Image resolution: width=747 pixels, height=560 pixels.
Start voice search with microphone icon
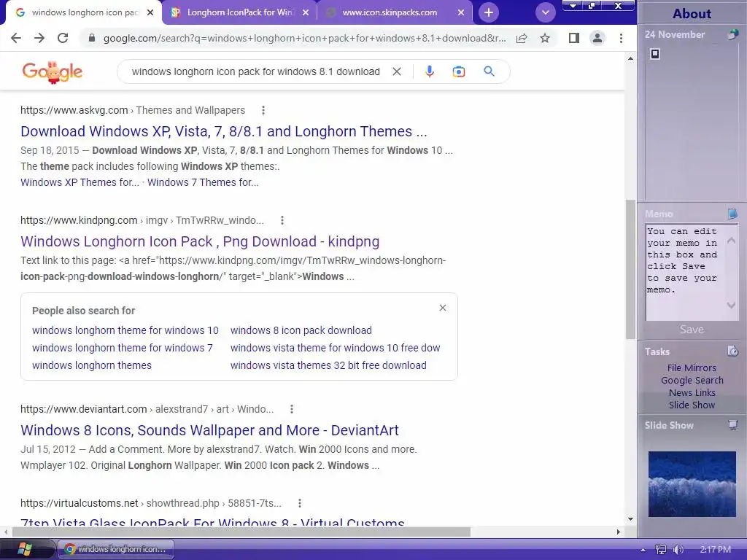(429, 71)
